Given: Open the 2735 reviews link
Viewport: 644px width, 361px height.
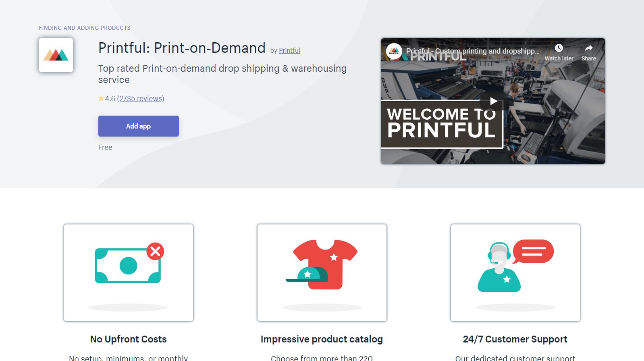Looking at the screenshot, I should pos(141,99).
